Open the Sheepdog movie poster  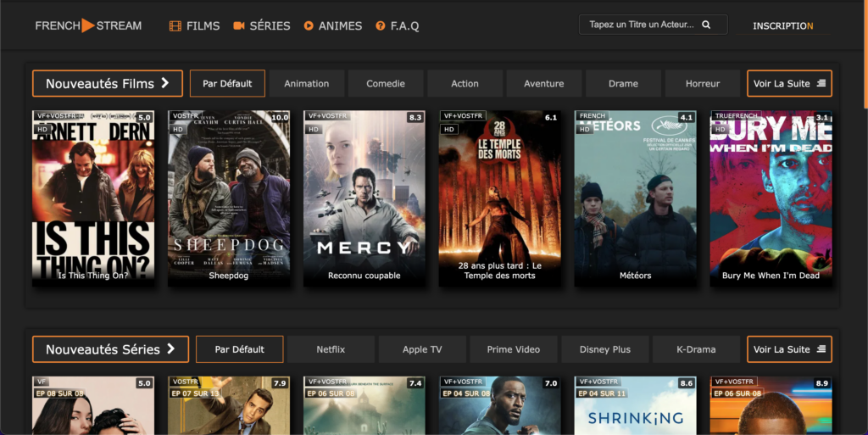coord(229,198)
